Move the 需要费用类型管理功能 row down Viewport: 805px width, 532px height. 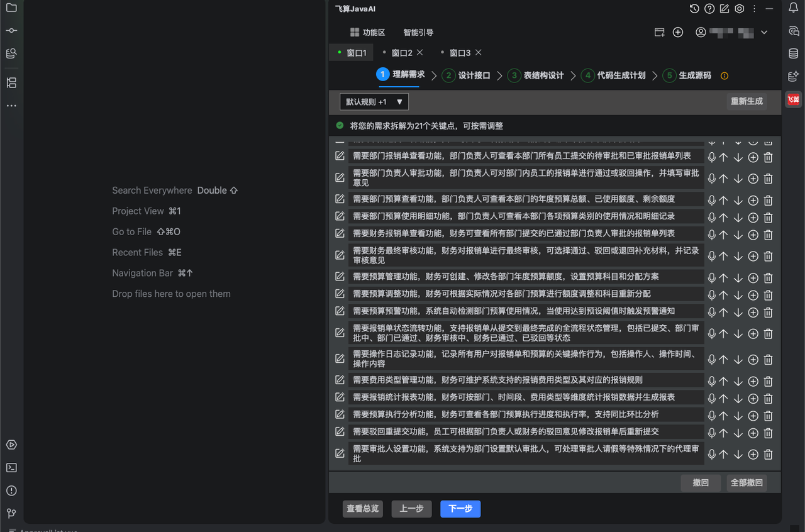point(738,382)
